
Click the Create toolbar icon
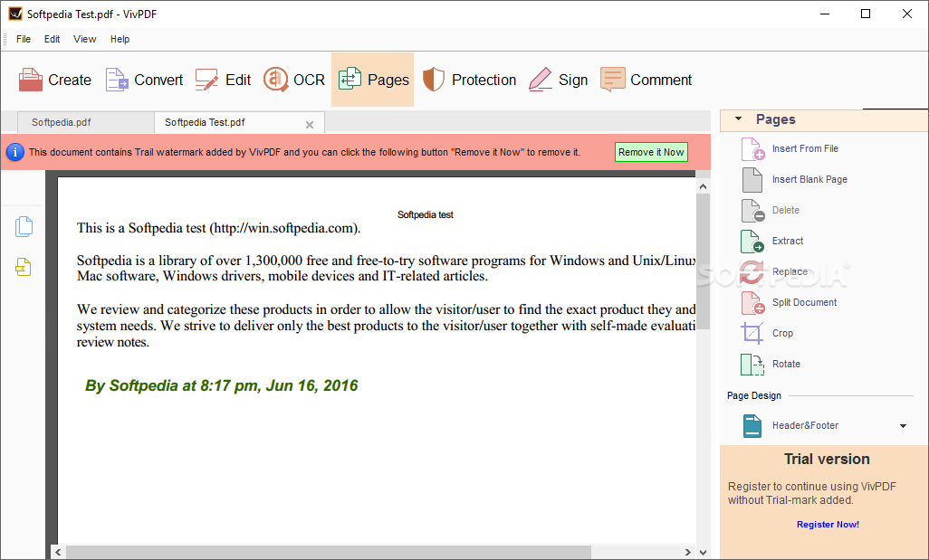click(x=30, y=80)
